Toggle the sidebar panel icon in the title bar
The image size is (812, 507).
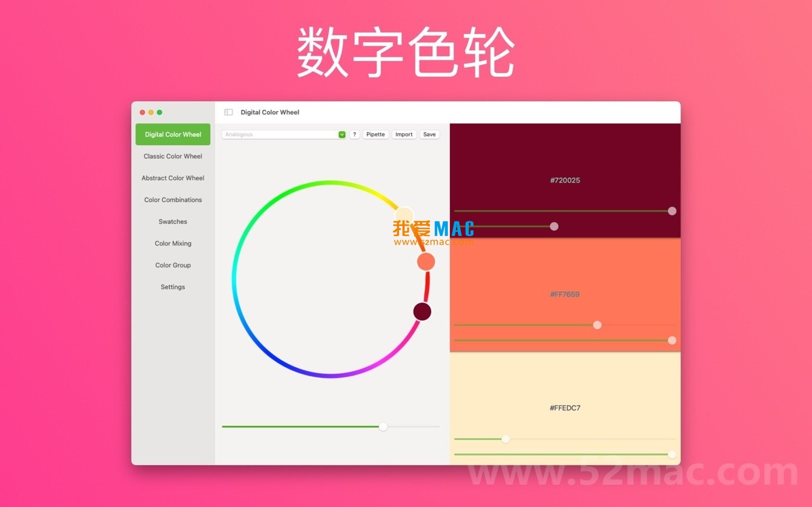(228, 112)
